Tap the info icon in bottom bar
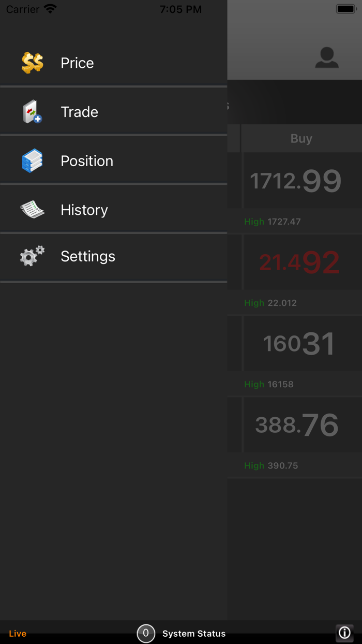The height and width of the screenshot is (644, 362). (x=344, y=633)
